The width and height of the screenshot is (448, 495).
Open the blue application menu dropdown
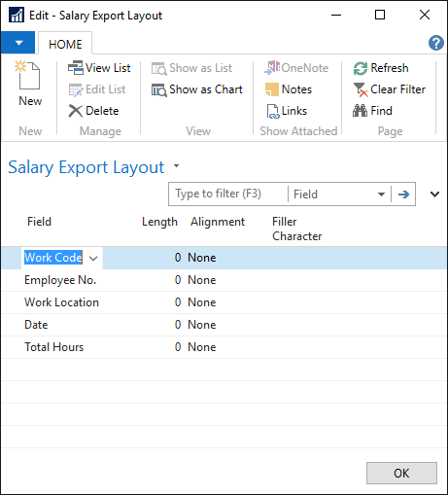tap(17, 43)
